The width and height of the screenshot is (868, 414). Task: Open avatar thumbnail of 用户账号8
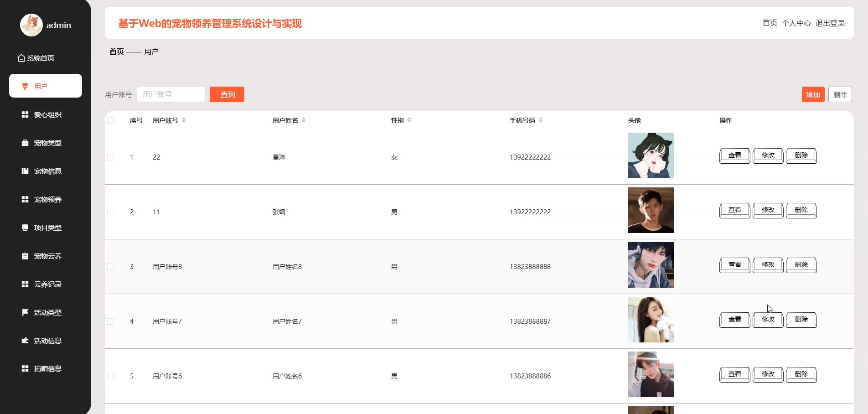(x=651, y=265)
